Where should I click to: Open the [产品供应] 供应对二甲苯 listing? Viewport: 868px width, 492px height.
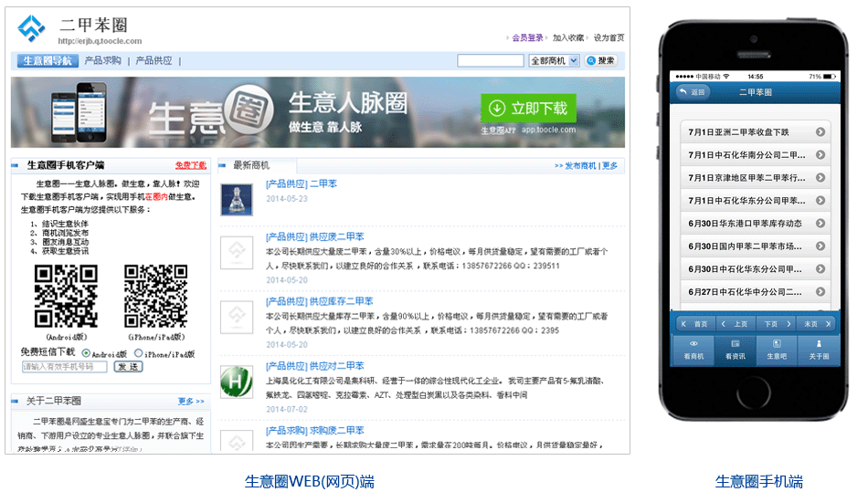coord(315,366)
